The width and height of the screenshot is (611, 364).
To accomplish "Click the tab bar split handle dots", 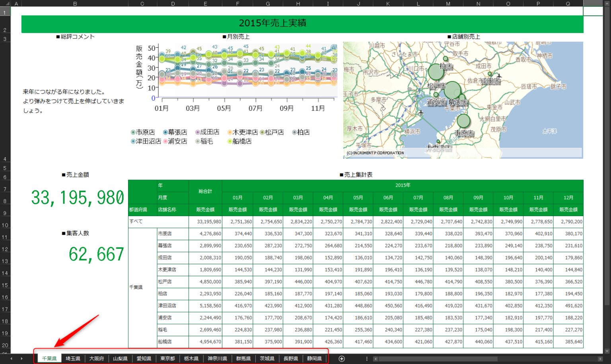I will (367, 358).
